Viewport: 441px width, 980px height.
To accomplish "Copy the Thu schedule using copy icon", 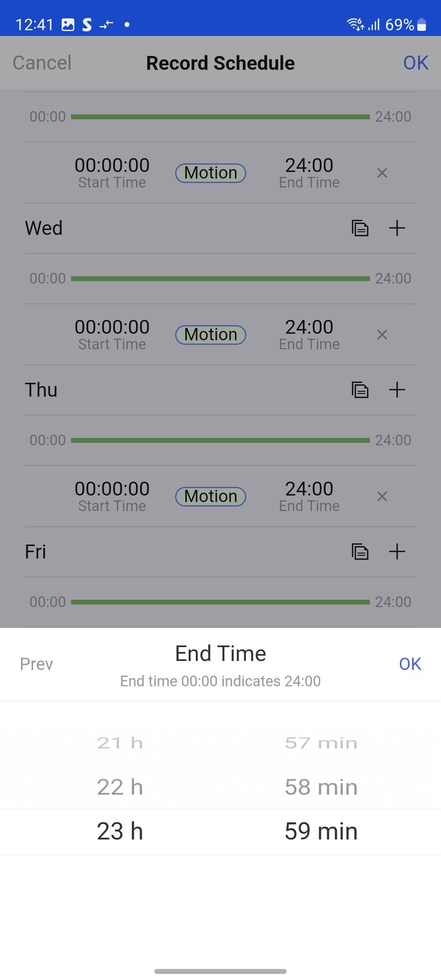I will [x=360, y=390].
